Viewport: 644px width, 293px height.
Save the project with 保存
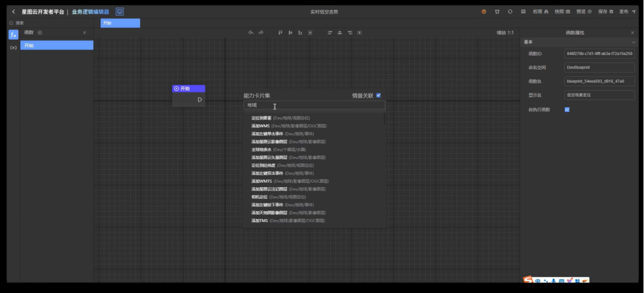pyautogui.click(x=606, y=12)
